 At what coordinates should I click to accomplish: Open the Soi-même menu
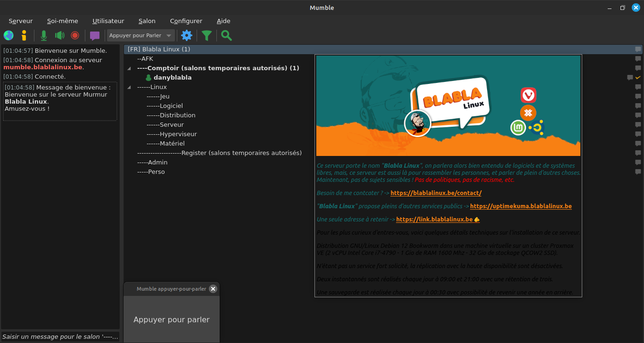click(63, 21)
